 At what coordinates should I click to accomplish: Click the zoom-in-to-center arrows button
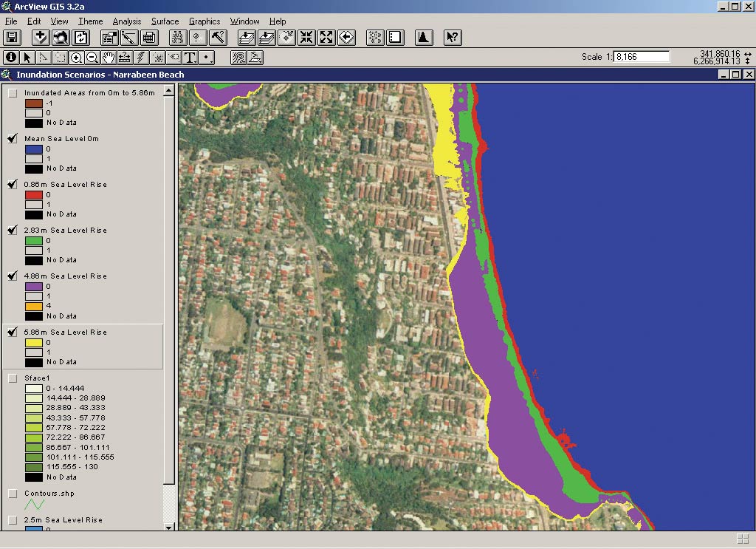coord(306,38)
